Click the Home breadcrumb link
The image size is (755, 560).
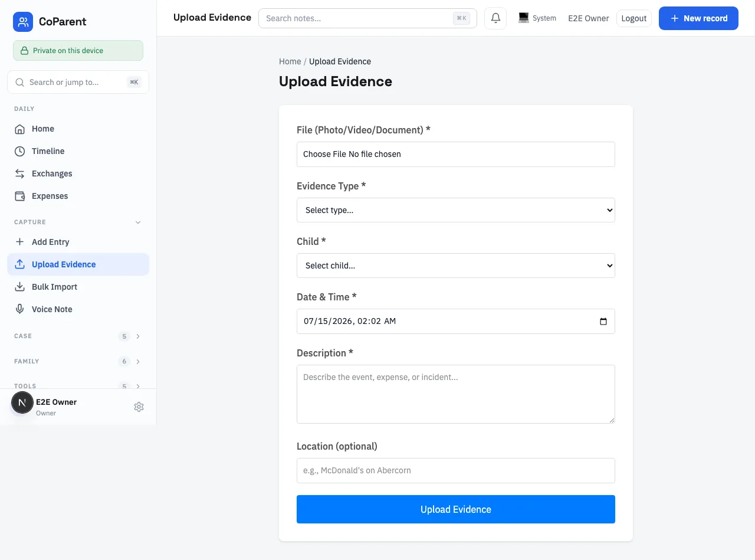click(290, 61)
